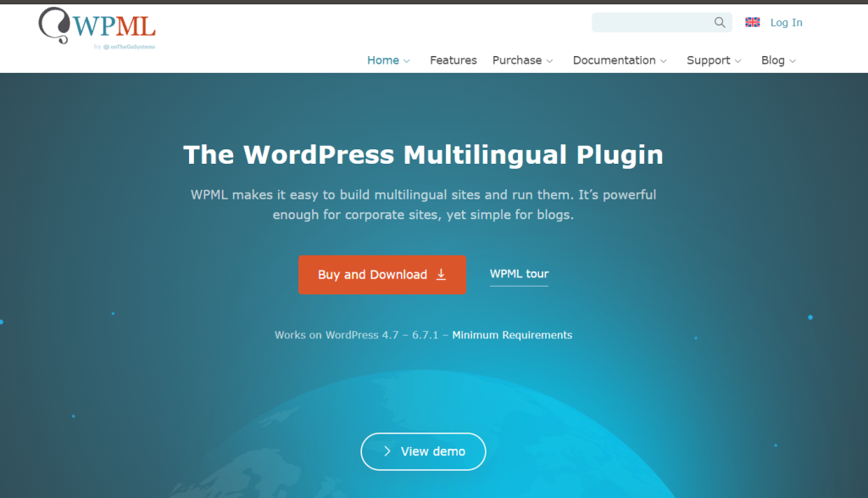Click the download arrow icon on Buy button
Screen dimensions: 868x498
click(x=441, y=275)
